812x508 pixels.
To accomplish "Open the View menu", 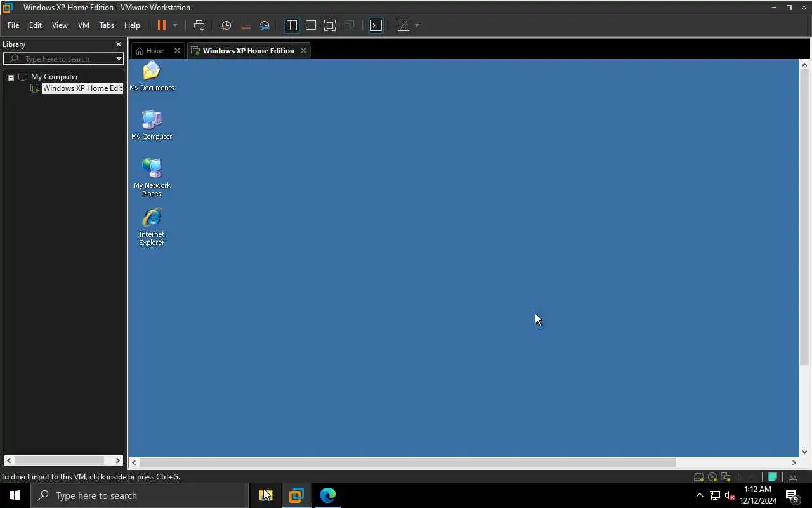I will pos(60,25).
